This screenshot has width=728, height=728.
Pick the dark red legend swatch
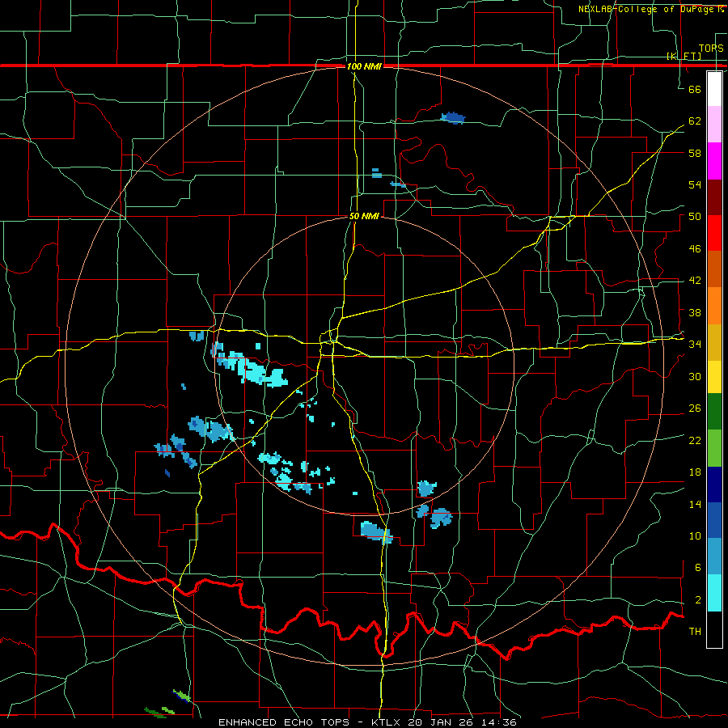714,197
